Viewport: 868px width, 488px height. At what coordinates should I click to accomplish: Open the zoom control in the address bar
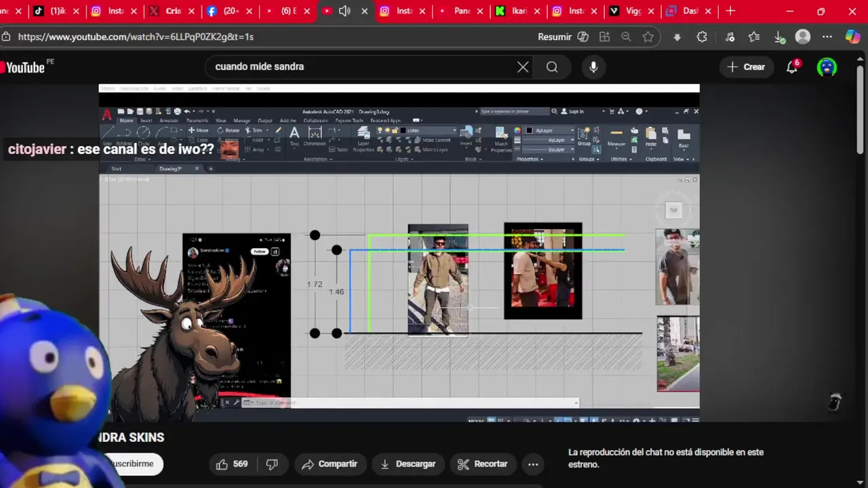[626, 37]
